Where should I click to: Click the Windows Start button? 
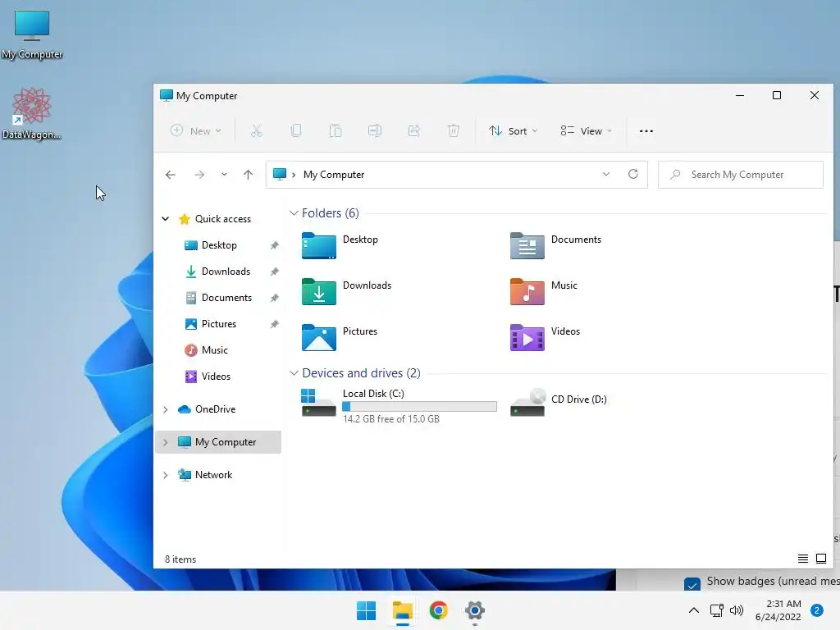(367, 610)
